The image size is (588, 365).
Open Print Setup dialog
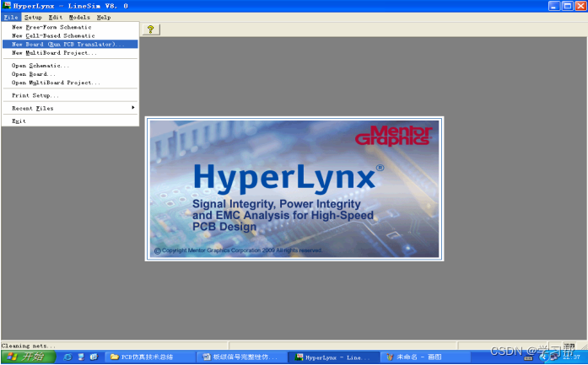pyautogui.click(x=70, y=95)
